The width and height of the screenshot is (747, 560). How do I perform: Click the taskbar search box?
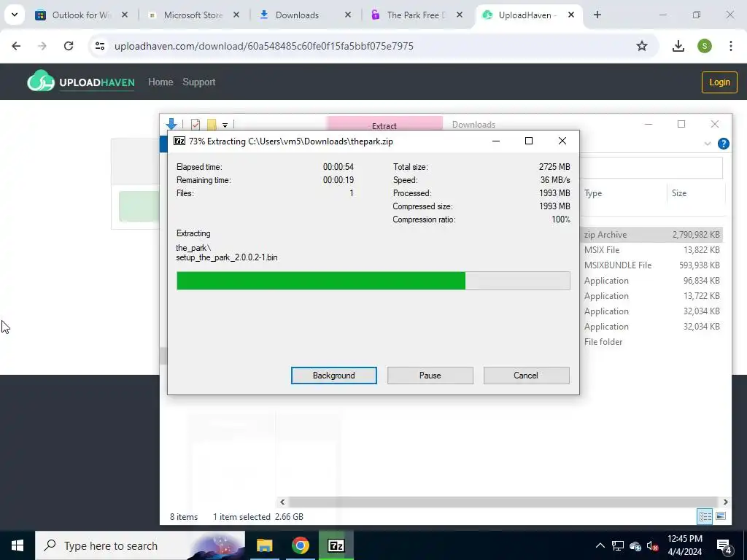click(x=140, y=545)
